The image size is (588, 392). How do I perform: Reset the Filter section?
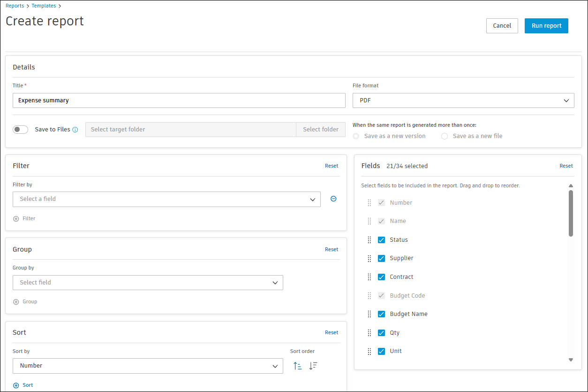tap(332, 166)
